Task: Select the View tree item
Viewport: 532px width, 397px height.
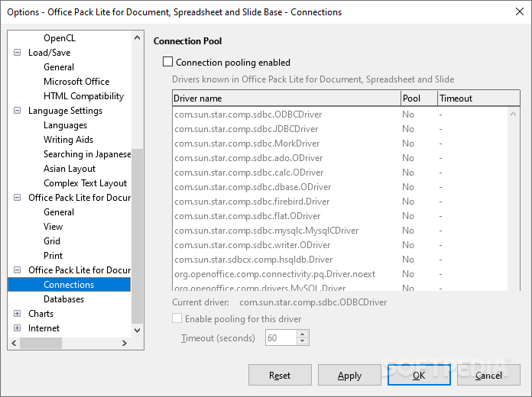Action: pyautogui.click(x=53, y=227)
